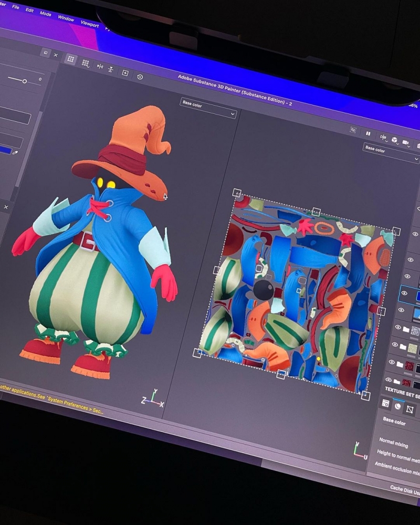Click the dashed hide-selection icon in right toolbar
The image size is (420, 525).
pos(353,130)
